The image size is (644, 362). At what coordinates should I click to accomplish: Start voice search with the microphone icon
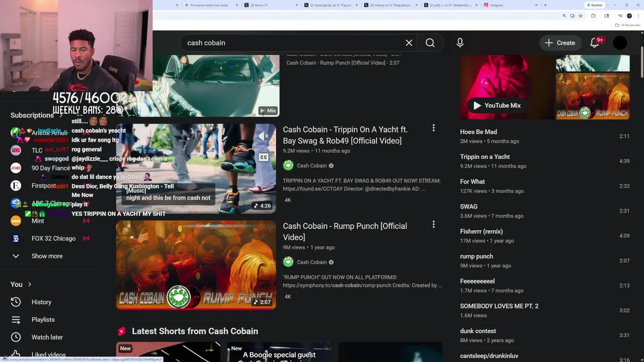(x=460, y=43)
